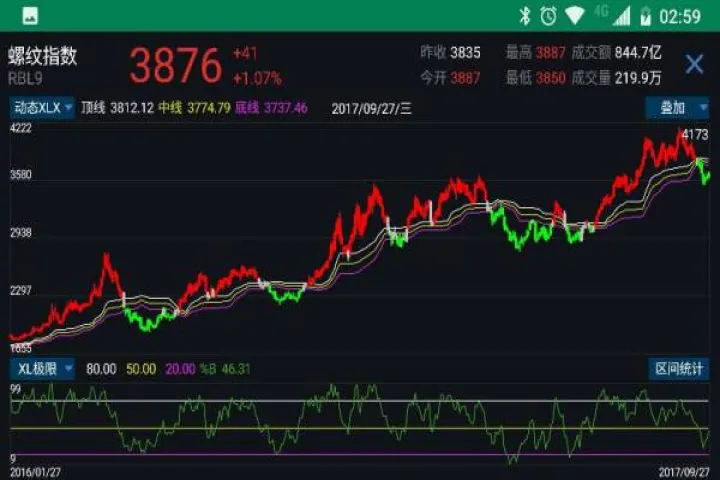Select the RBL9 contract code

click(x=25, y=79)
